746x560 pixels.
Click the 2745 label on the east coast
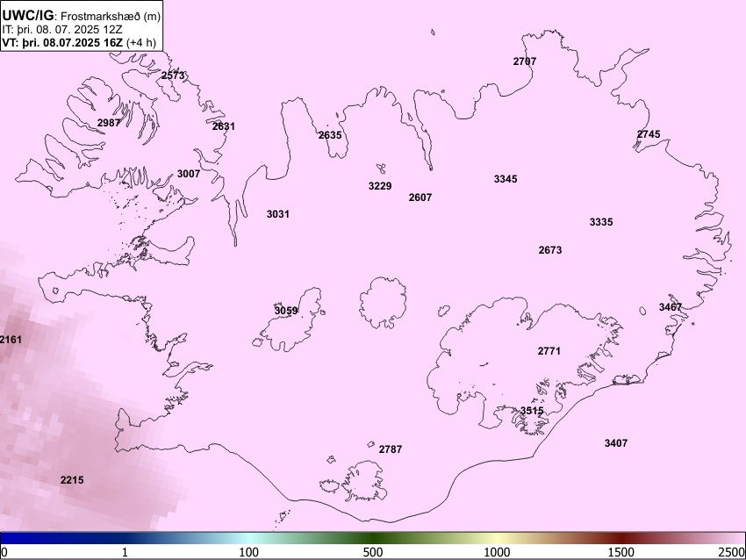tap(649, 134)
